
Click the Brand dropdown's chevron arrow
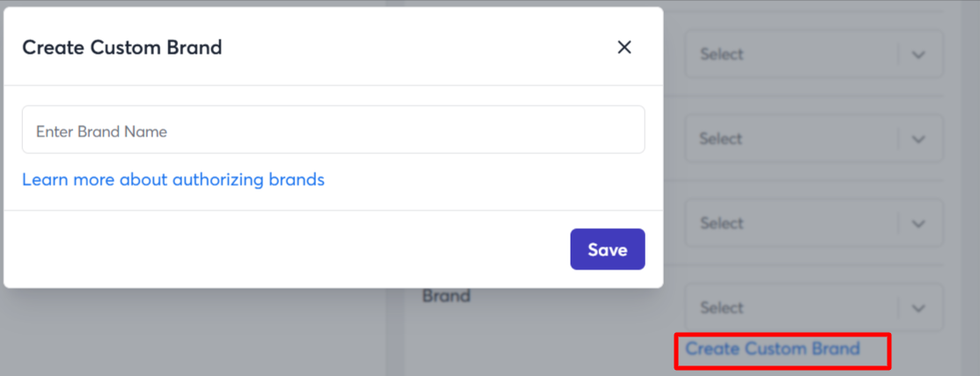tap(918, 308)
